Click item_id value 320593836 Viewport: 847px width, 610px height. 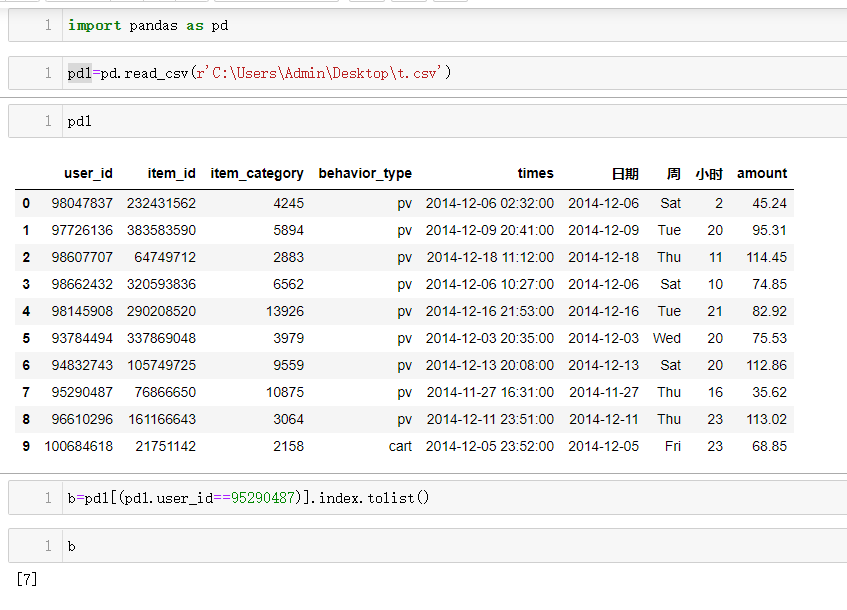162,284
